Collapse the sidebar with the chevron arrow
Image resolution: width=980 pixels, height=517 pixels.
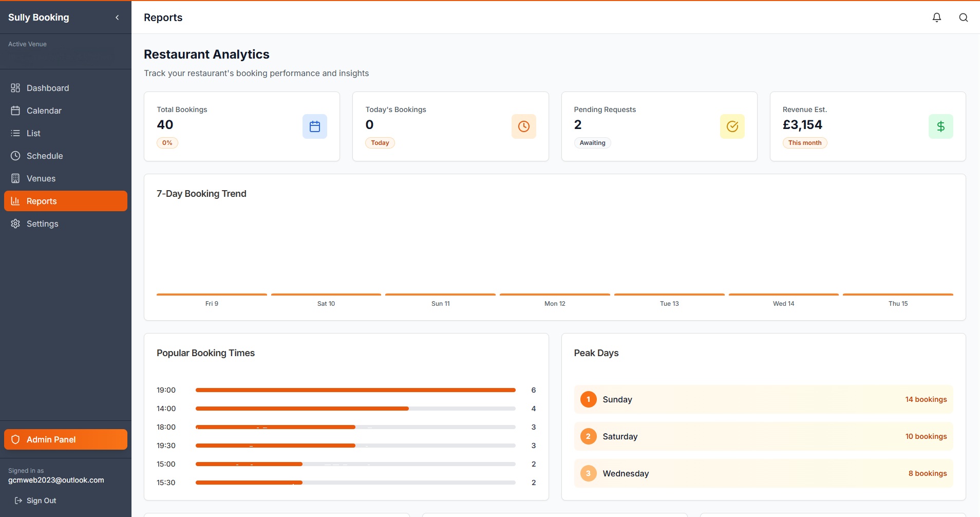(x=117, y=17)
